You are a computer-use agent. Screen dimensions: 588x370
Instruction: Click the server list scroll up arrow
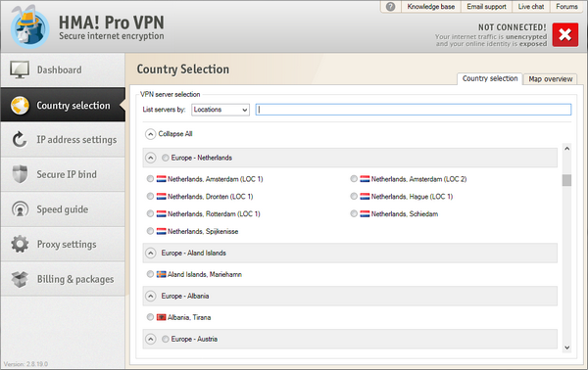click(567, 149)
